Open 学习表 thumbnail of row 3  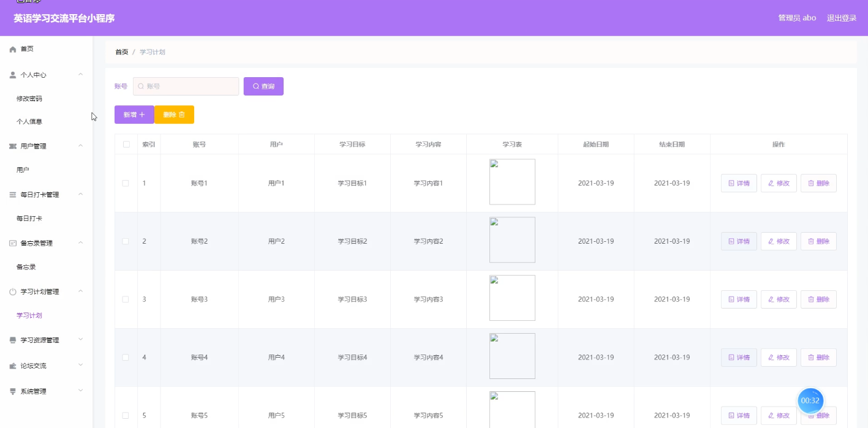[512, 298]
